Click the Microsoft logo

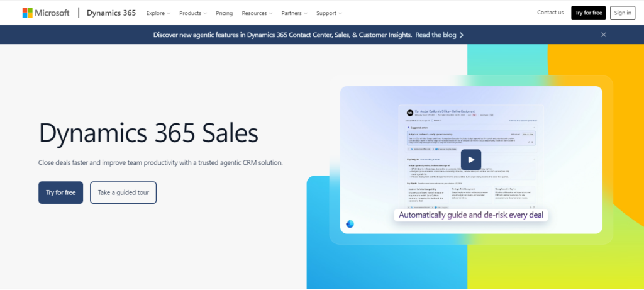45,13
